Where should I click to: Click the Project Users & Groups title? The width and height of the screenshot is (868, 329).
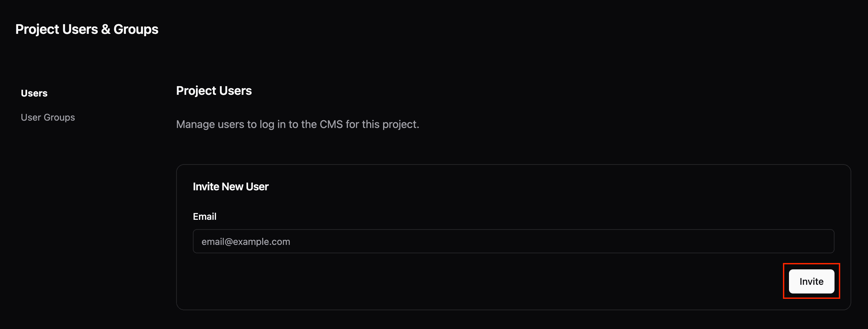(87, 29)
